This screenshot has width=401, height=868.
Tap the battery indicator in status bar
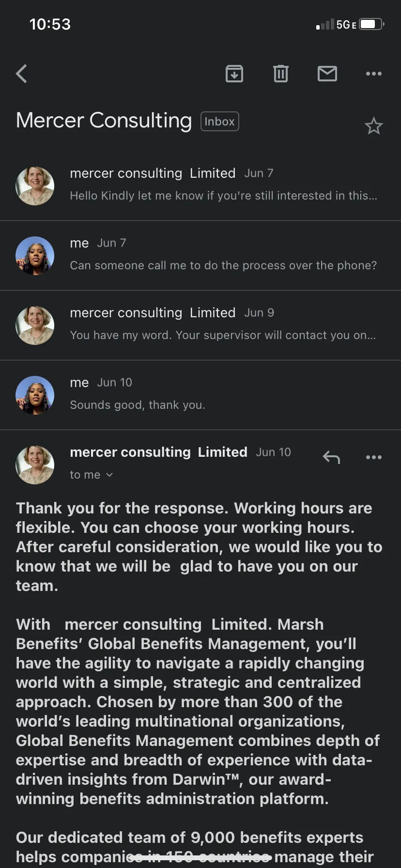[372, 24]
